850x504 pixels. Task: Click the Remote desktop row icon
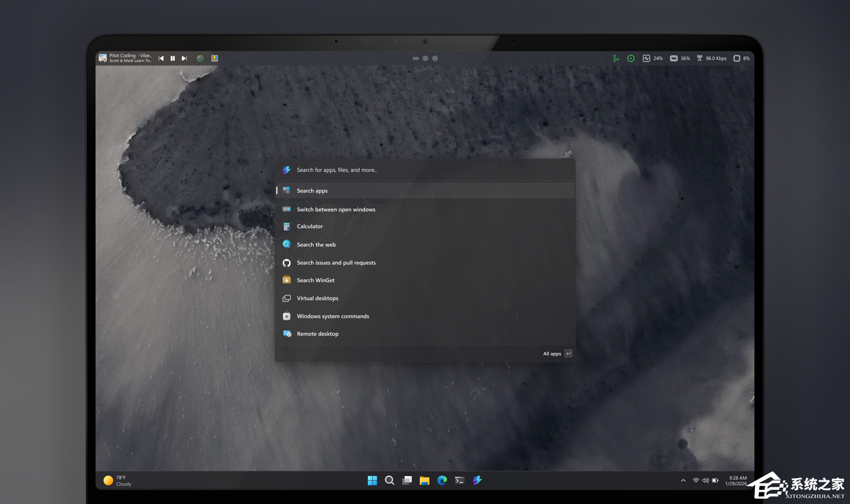[287, 334]
